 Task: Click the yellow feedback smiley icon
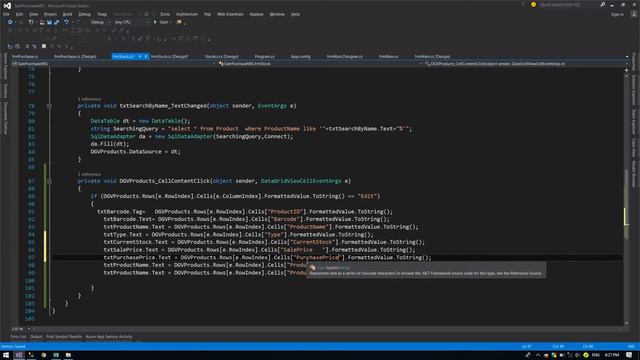click(533, 4)
